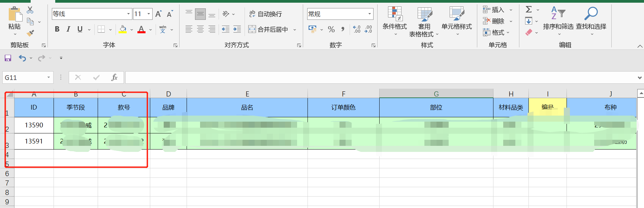Click the Fill down-arrow icon in the editing group
This screenshot has height=208, width=644.
pos(529,21)
